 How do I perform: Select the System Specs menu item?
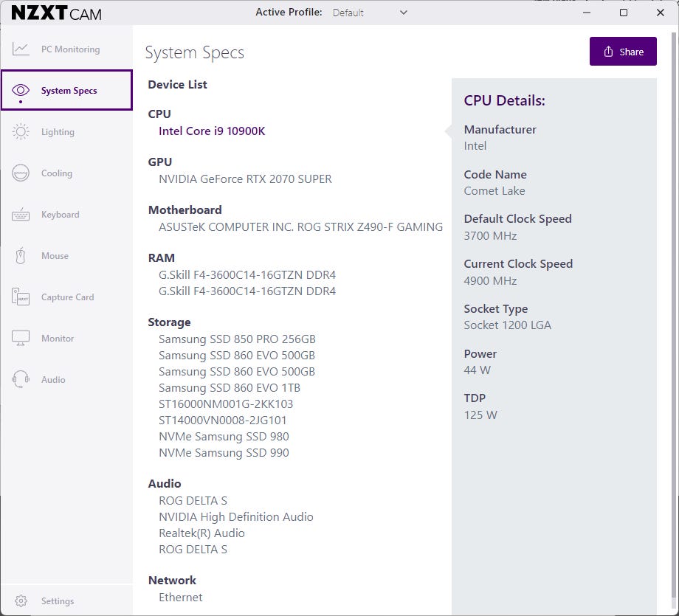(x=66, y=90)
